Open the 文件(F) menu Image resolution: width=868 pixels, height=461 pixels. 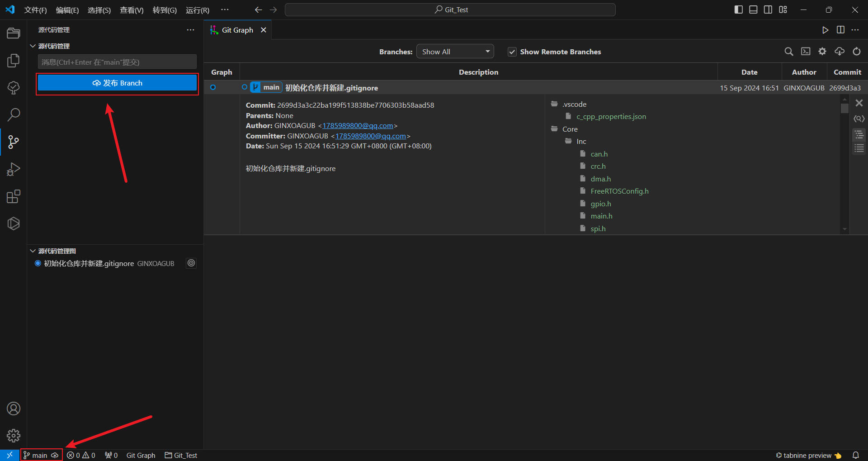pyautogui.click(x=35, y=10)
